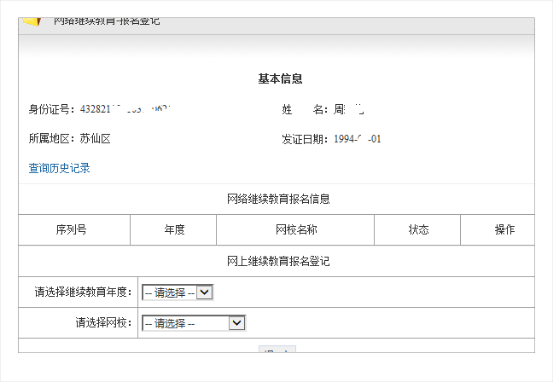Viewport: 553px width, 382px height.
Task: Open the 请选择网校 dropdown
Action: tap(194, 323)
